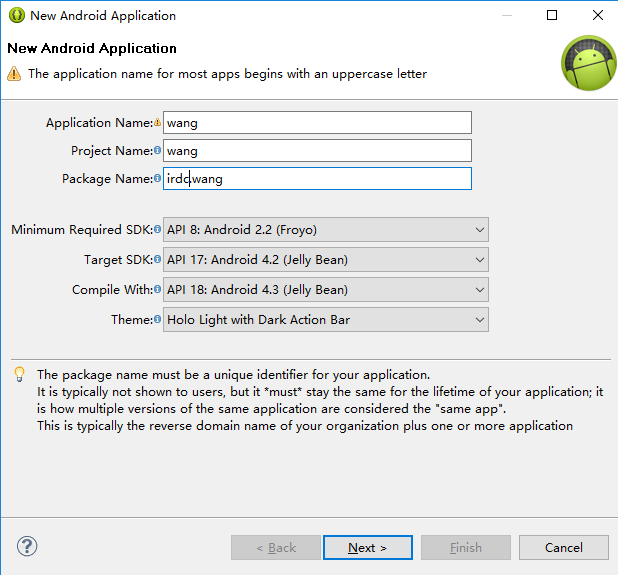Click the 'Compile With:' label
Screen dimensions: 618x575
point(112,289)
